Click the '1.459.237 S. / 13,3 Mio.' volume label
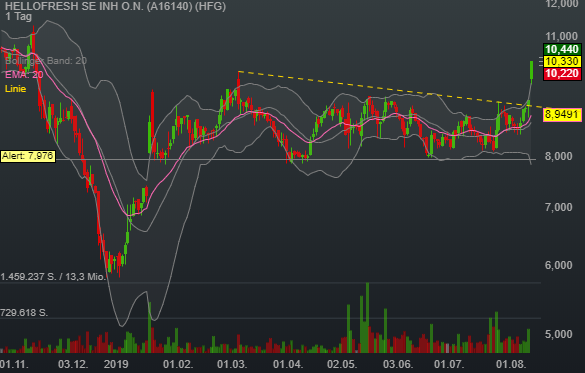Image resolution: width=585 pixels, height=373 pixels. (x=53, y=277)
